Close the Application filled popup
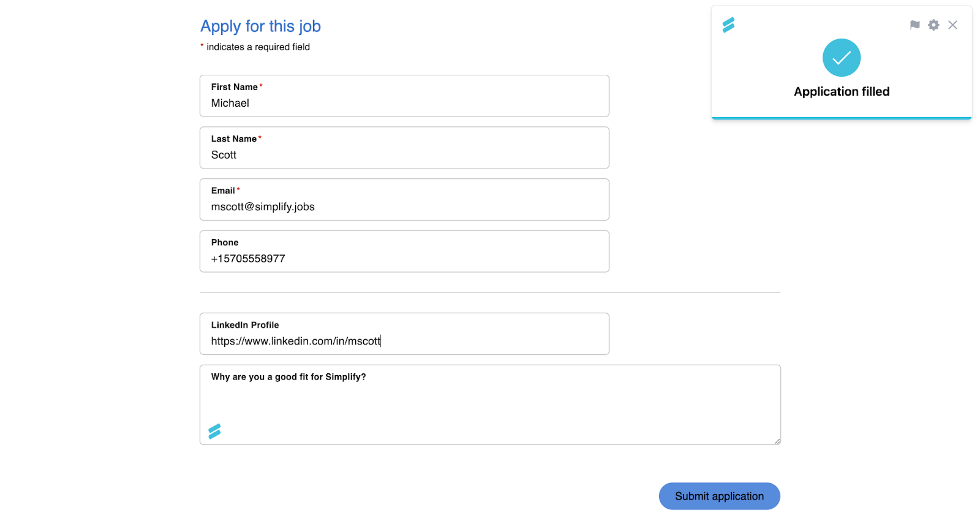The width and height of the screenshot is (980, 518). coord(952,25)
